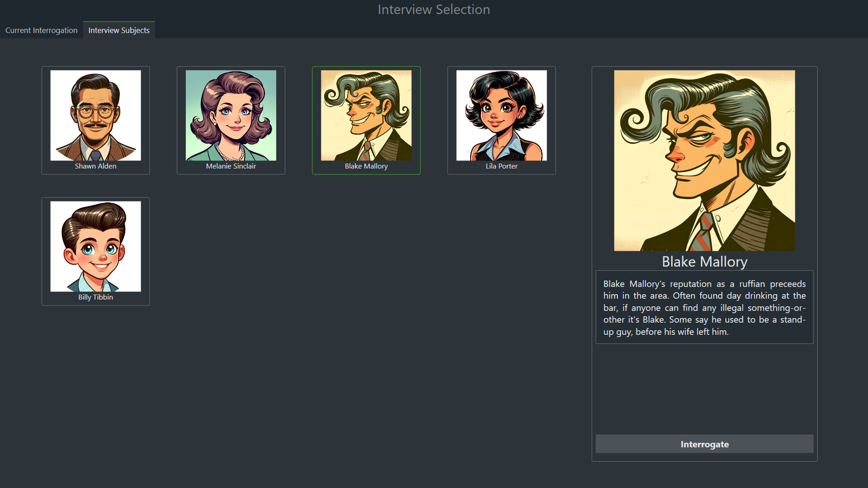Click Blake Mallory's description text box

coord(704,307)
